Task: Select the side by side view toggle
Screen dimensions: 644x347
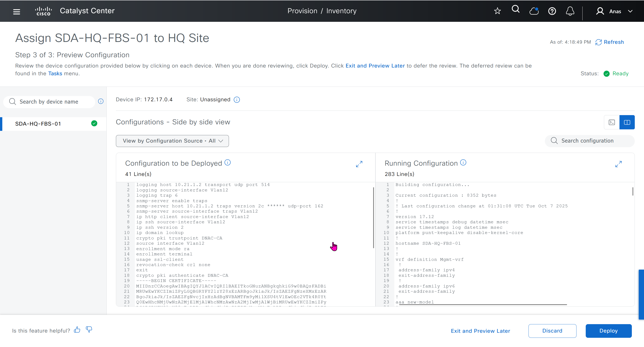Action: (627, 122)
